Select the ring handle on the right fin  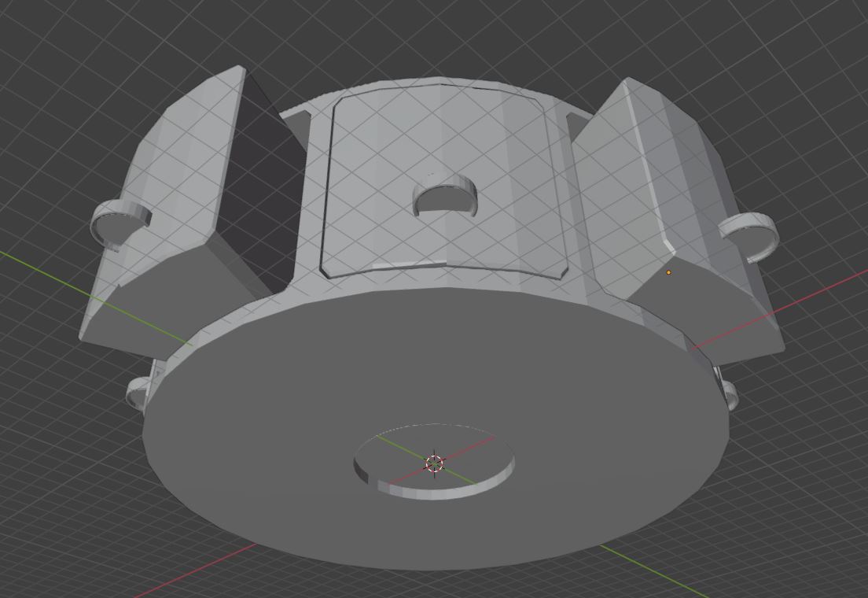click(749, 235)
